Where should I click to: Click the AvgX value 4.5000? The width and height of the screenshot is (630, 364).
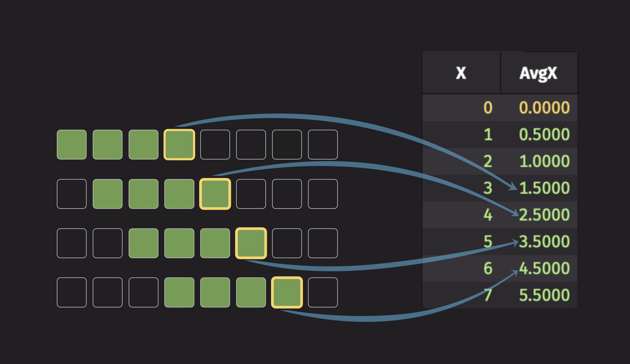pos(544,269)
